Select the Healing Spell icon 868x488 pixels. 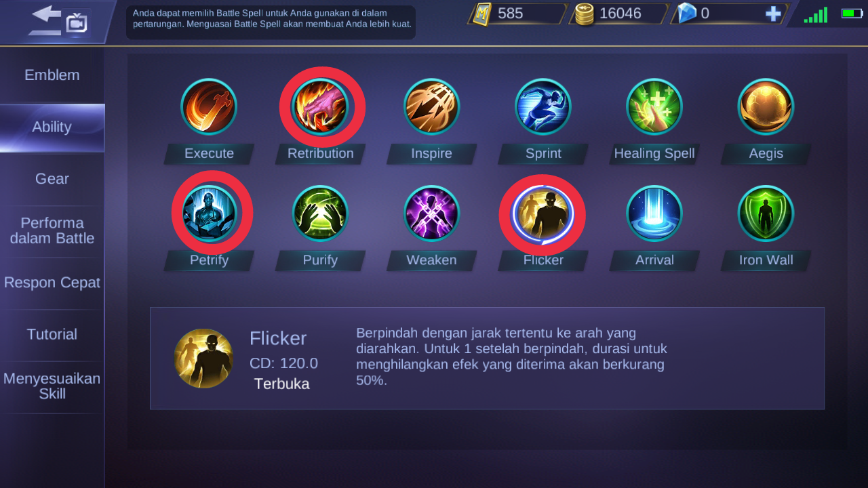(x=654, y=107)
